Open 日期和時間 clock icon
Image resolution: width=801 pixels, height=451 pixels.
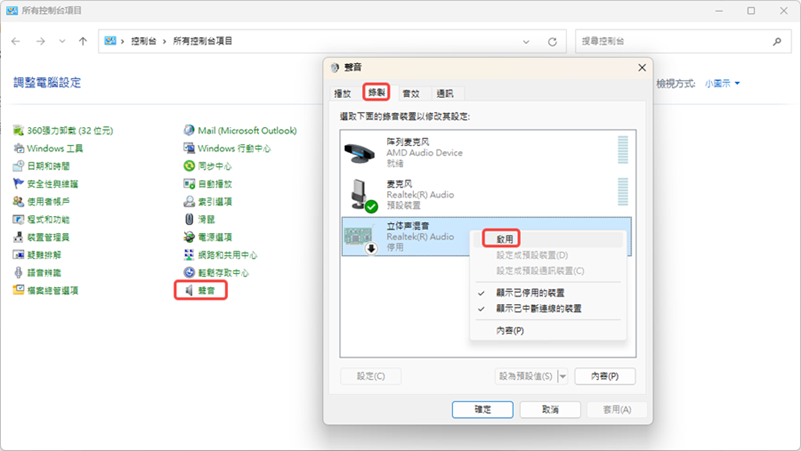pos(18,166)
